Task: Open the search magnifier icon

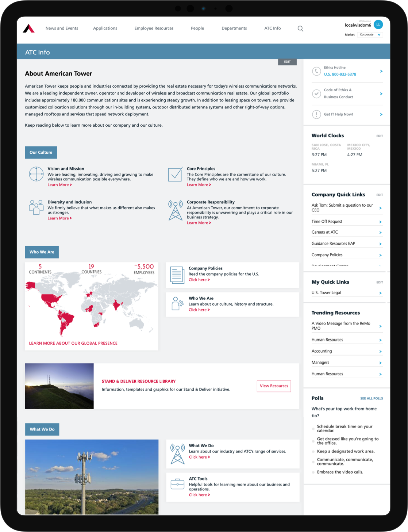Action: coord(300,28)
